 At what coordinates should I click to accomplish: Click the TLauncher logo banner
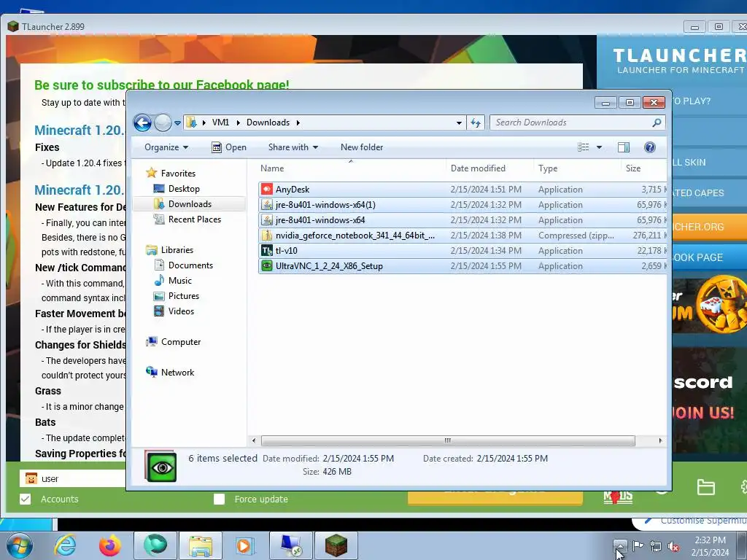point(679,61)
